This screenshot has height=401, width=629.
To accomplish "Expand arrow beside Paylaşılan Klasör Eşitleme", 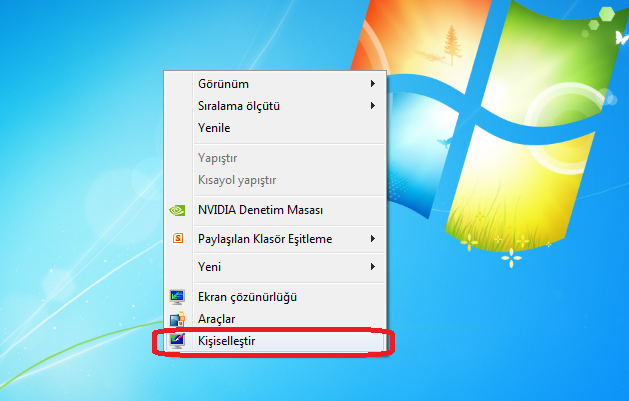I will click(x=373, y=239).
